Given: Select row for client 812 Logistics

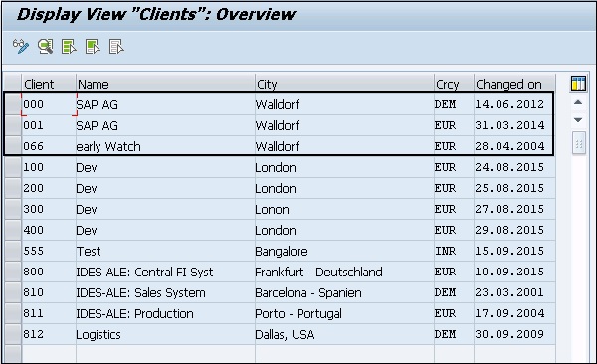Looking at the screenshot, I should click(13, 334).
